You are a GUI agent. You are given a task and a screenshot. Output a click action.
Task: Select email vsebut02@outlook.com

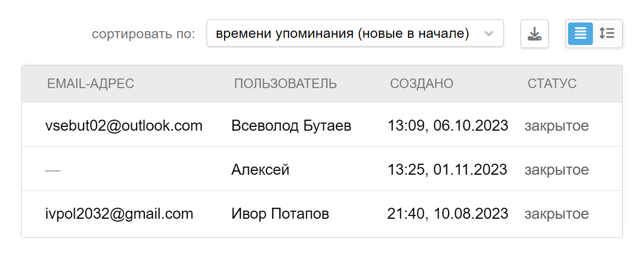(x=124, y=126)
